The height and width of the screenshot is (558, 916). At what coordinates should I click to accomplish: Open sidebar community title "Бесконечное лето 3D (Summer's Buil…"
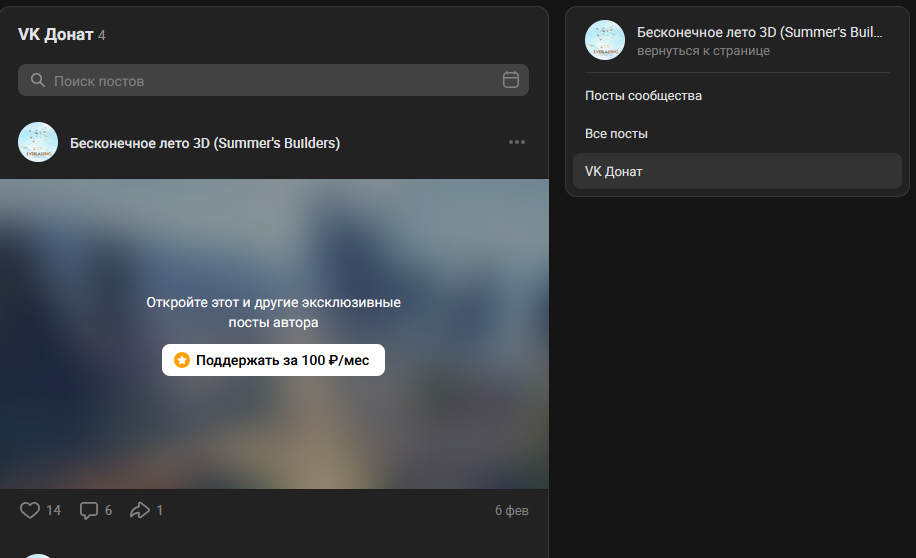pyautogui.click(x=759, y=32)
